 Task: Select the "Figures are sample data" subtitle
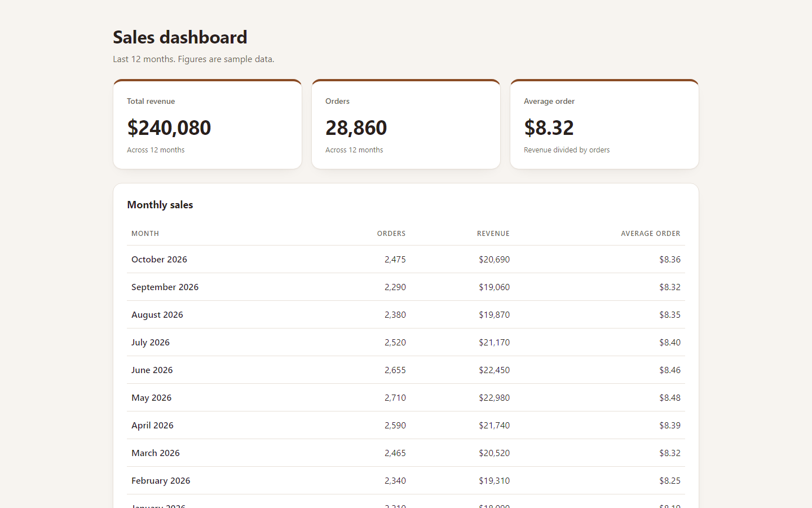pos(226,59)
